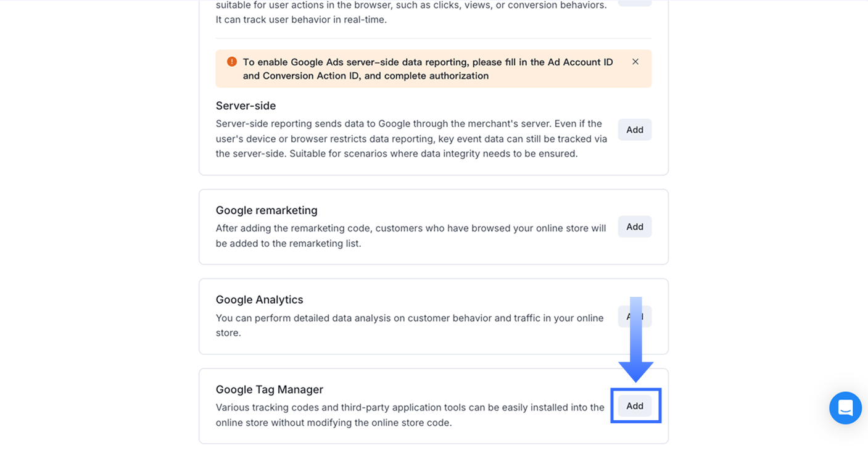This screenshot has width=868, height=469.
Task: Click the orange warning exclamation icon
Action: pyautogui.click(x=232, y=62)
